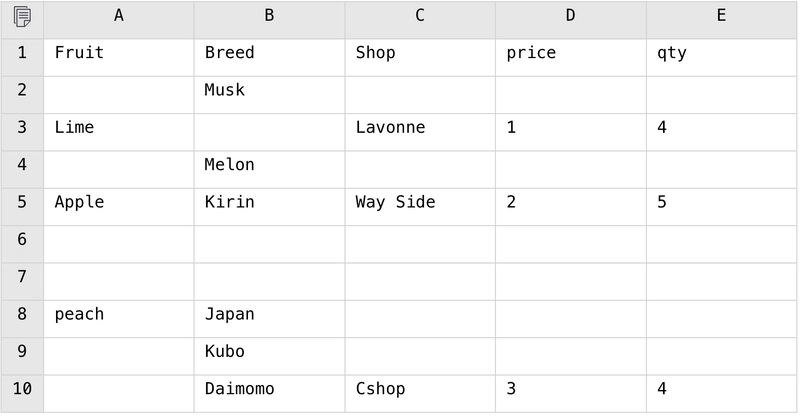The height and width of the screenshot is (416, 800).
Task: Click the Kubo cell
Action: tap(269, 356)
